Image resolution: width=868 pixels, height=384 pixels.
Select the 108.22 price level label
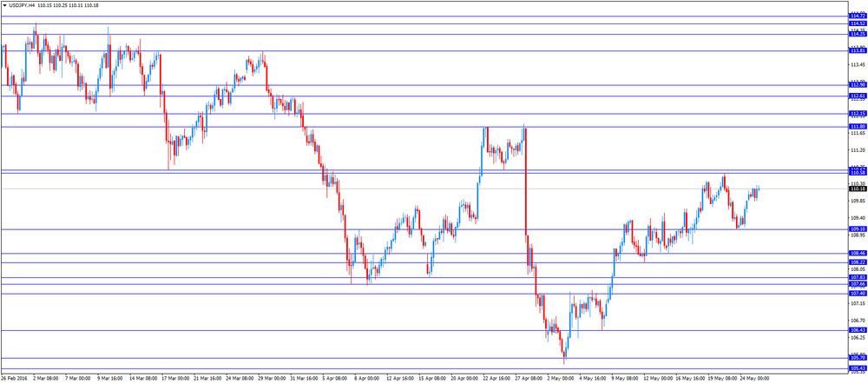858,262
